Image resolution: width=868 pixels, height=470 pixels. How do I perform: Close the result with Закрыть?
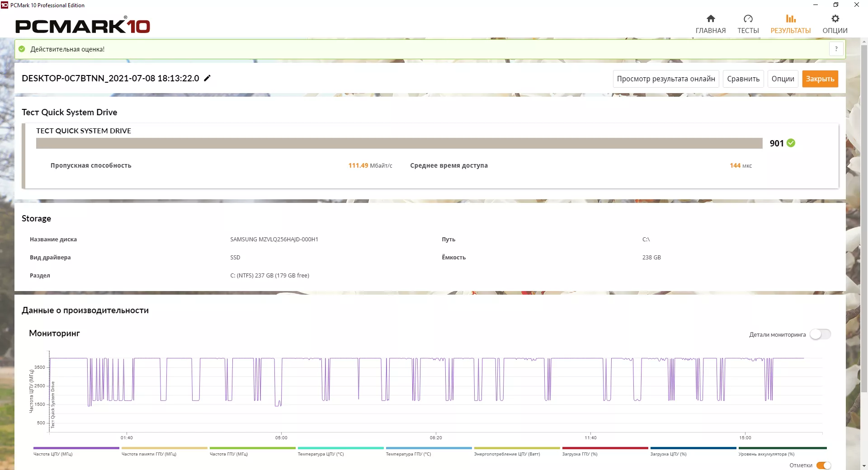(x=820, y=79)
